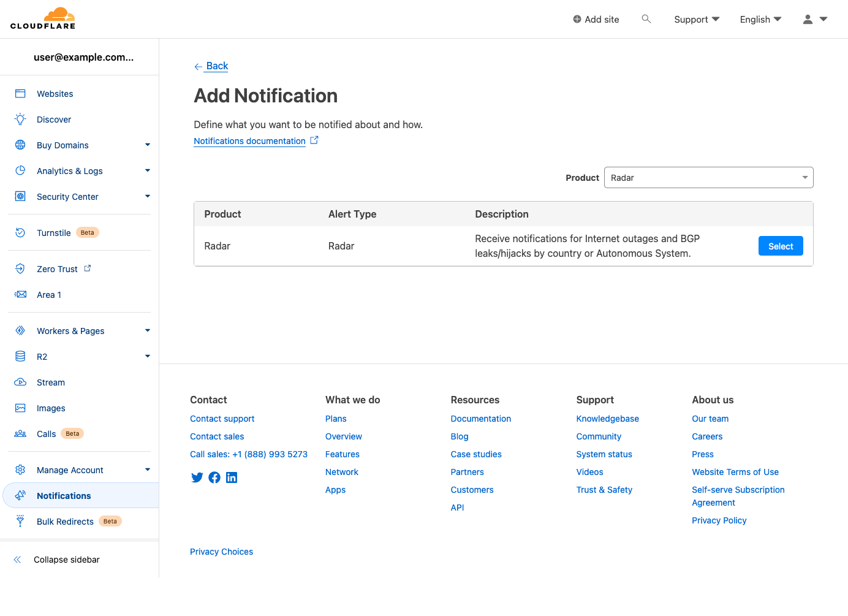The image size is (848, 616).
Task: Open Discover in the sidebar
Action: point(54,120)
